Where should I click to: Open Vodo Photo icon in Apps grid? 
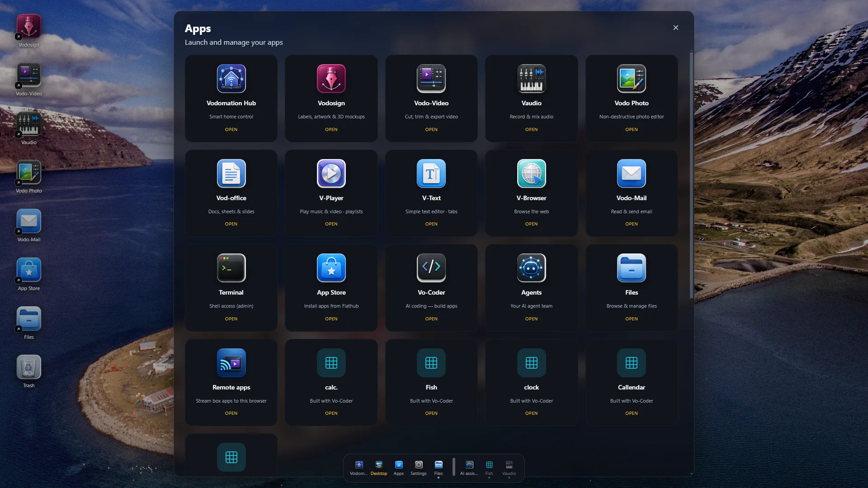632,79
